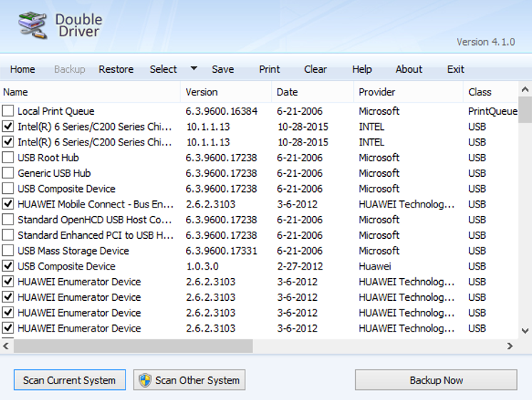Sort by the Version column header
The width and height of the screenshot is (532, 400).
tap(226, 92)
